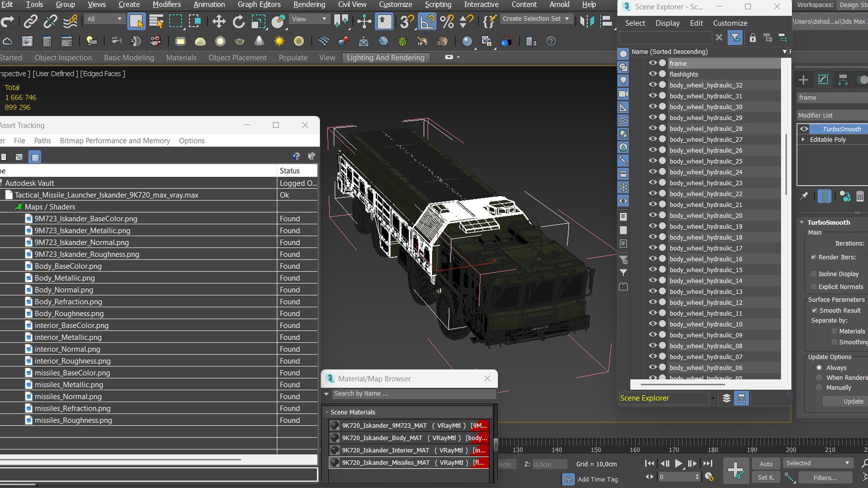Click the help question mark ribbon icon
The image size is (868, 488).
(x=551, y=41)
